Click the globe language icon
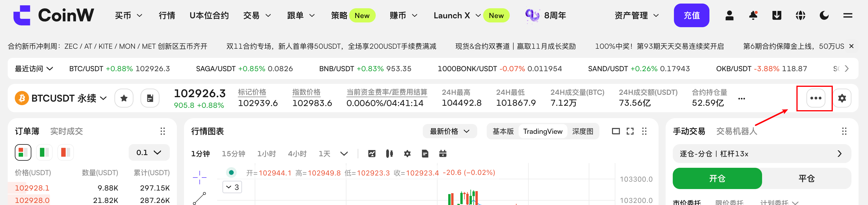868x205 pixels. click(x=800, y=15)
